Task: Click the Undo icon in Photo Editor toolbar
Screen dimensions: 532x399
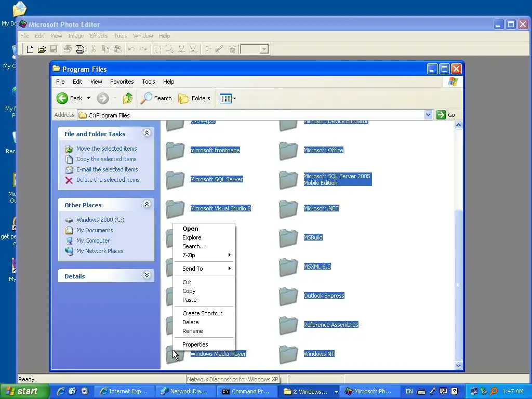Action: pyautogui.click(x=131, y=49)
